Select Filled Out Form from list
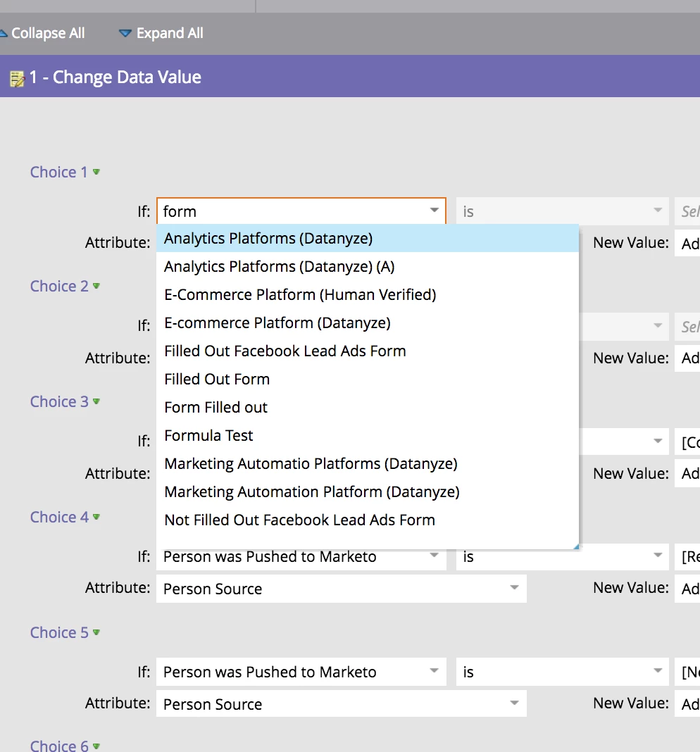This screenshot has height=752, width=700. point(217,380)
